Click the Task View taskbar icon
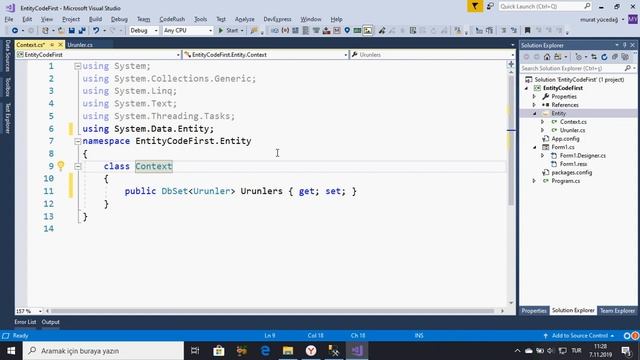Screen dimensions: 640x360 tap(195, 351)
